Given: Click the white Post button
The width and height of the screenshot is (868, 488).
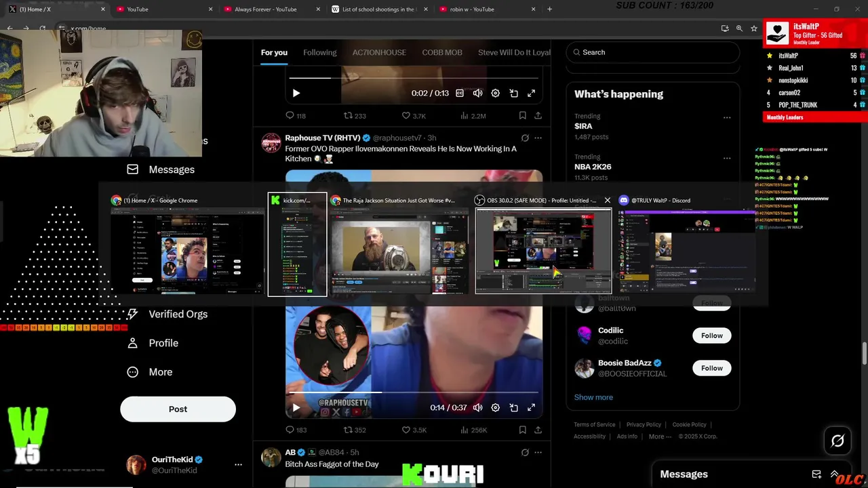Looking at the screenshot, I should click(178, 409).
